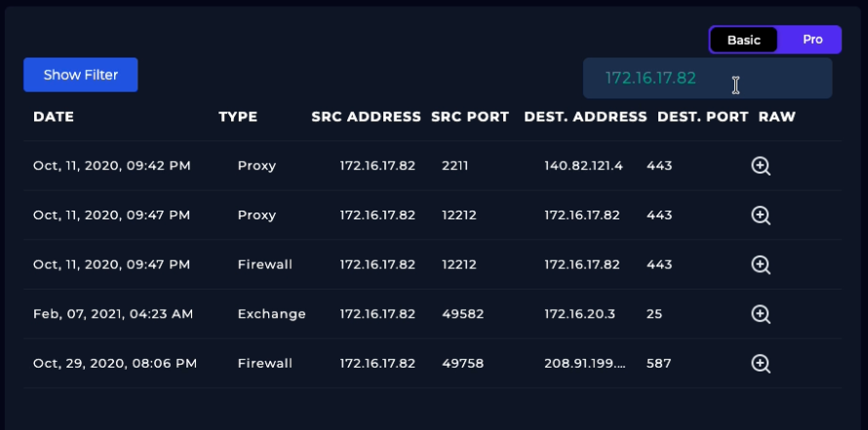Open raw view for port 2211 Proxy row
868x430 pixels.
point(761,166)
